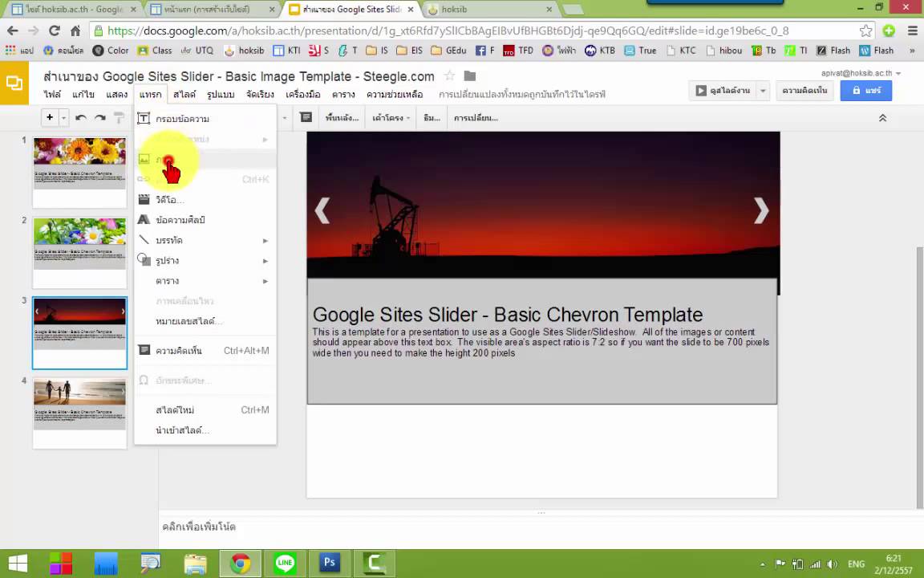The image size is (924, 578).
Task: Switch to the hoksib browser tab
Action: [488, 10]
